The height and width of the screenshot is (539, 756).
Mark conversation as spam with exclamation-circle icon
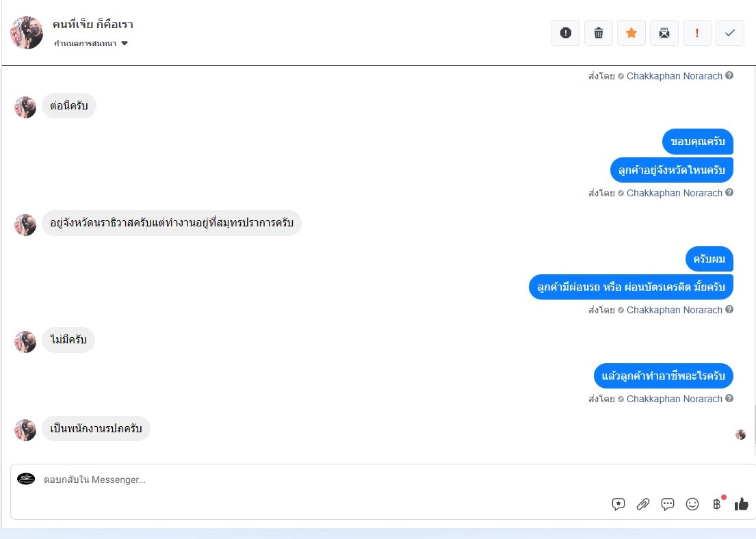[x=566, y=33]
